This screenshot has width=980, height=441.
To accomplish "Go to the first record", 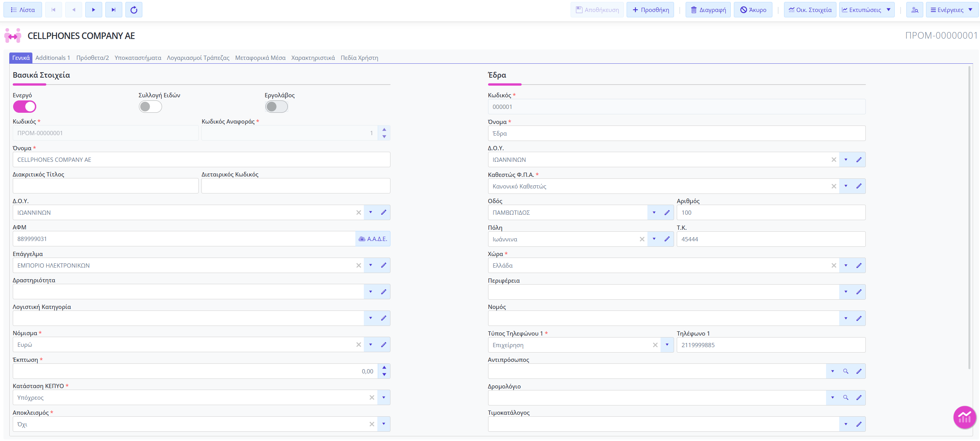I will tap(54, 10).
